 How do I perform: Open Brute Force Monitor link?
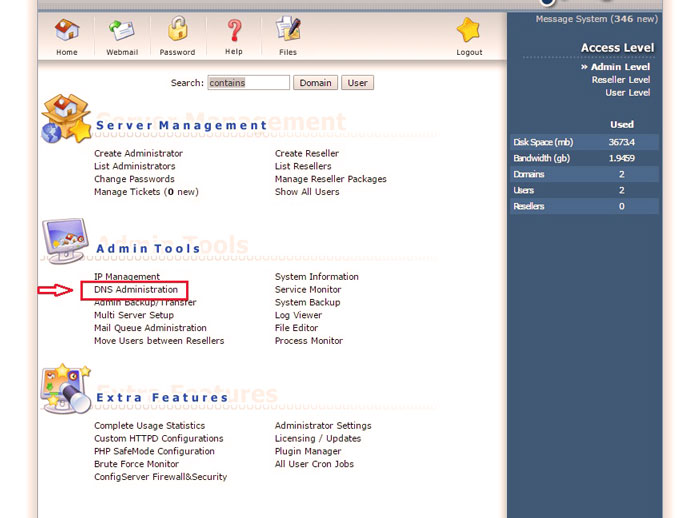pos(136,464)
